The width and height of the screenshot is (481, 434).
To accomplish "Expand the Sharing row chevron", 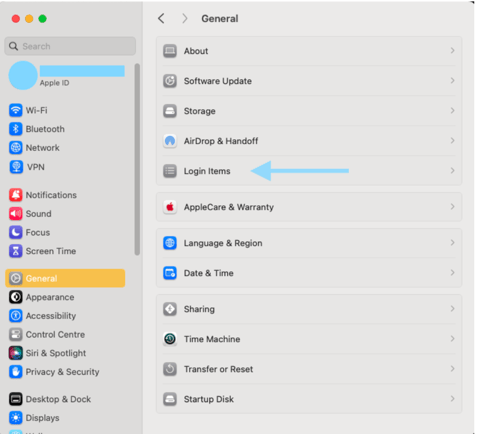I will click(x=452, y=309).
